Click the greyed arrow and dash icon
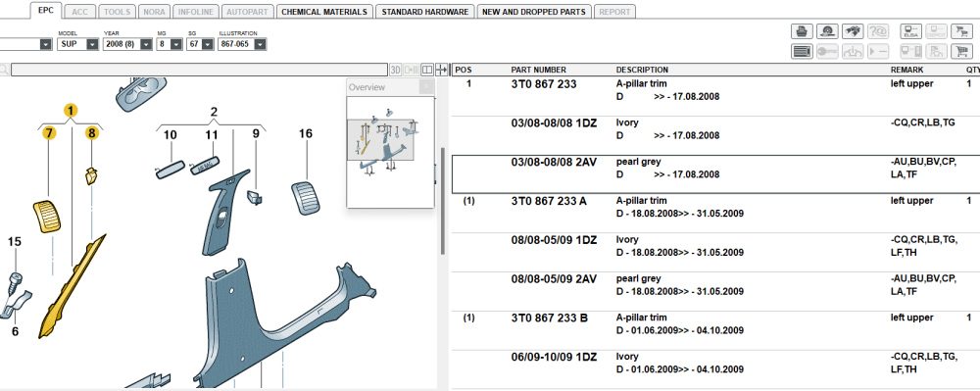This screenshot has height=391, width=980. click(x=878, y=51)
